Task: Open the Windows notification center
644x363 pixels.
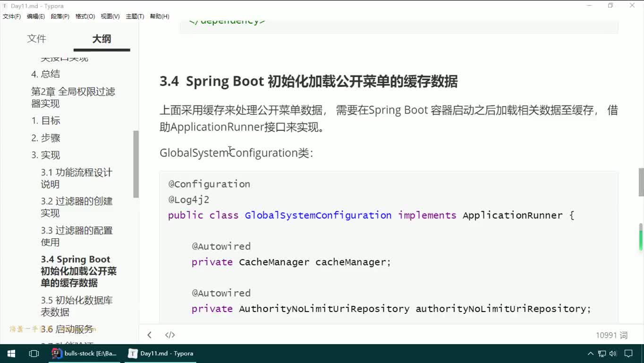Action: tap(628, 354)
